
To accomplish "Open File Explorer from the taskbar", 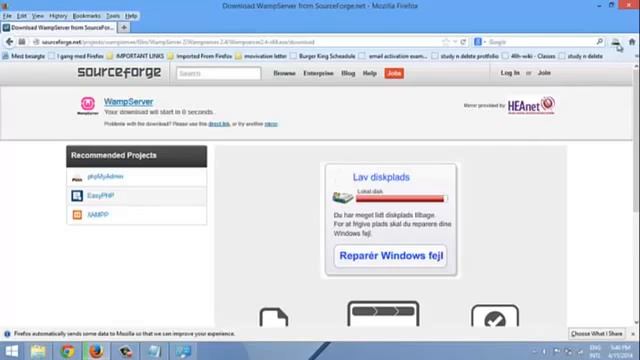I will click(38, 351).
